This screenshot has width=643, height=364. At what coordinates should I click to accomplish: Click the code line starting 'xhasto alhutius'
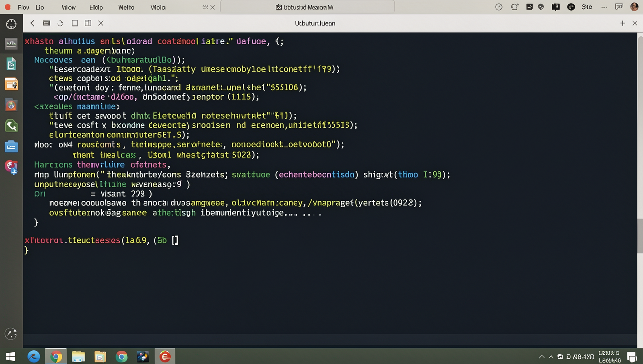pos(154,41)
